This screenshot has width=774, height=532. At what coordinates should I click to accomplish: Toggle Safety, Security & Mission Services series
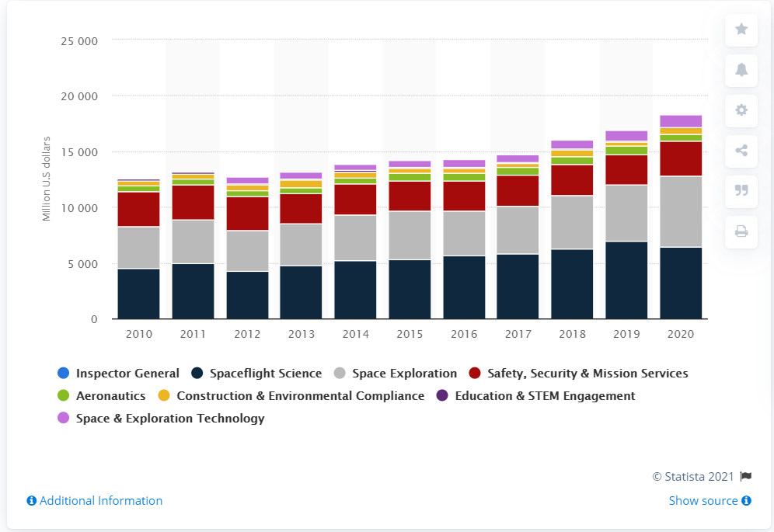[x=578, y=373]
